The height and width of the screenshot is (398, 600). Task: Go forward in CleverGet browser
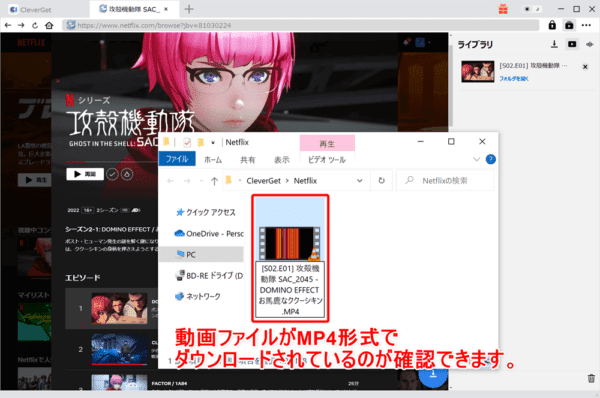click(21, 25)
